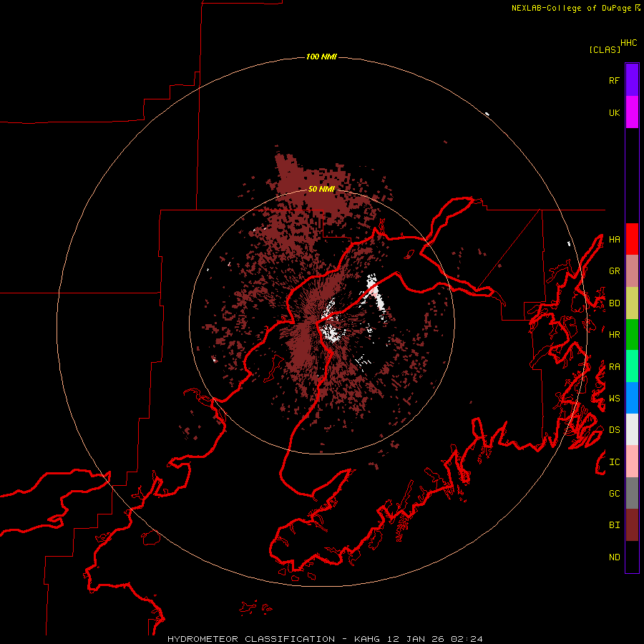Click the GC legend label
This screenshot has height=644, width=644.
[x=615, y=494]
